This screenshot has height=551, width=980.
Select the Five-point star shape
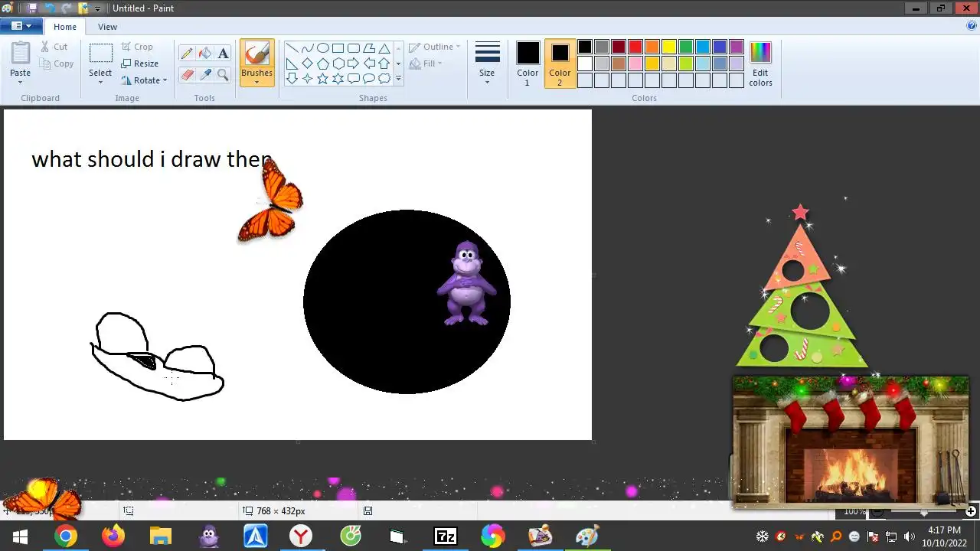322,78
